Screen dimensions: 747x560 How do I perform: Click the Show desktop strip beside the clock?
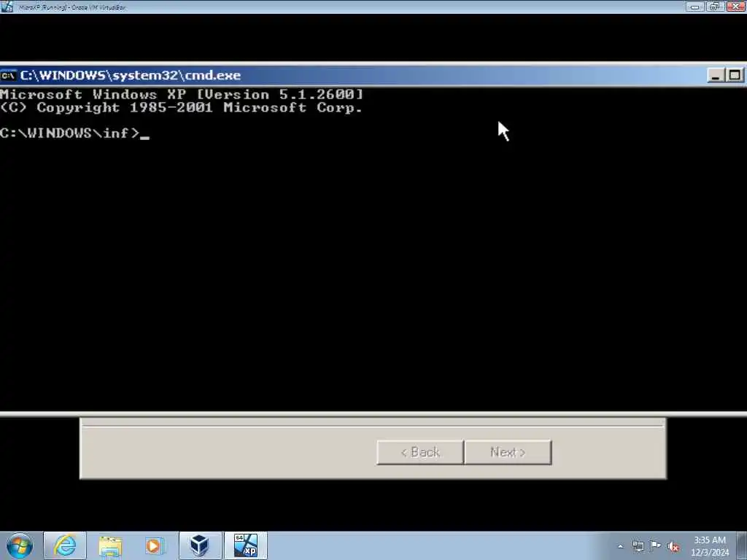(742, 545)
